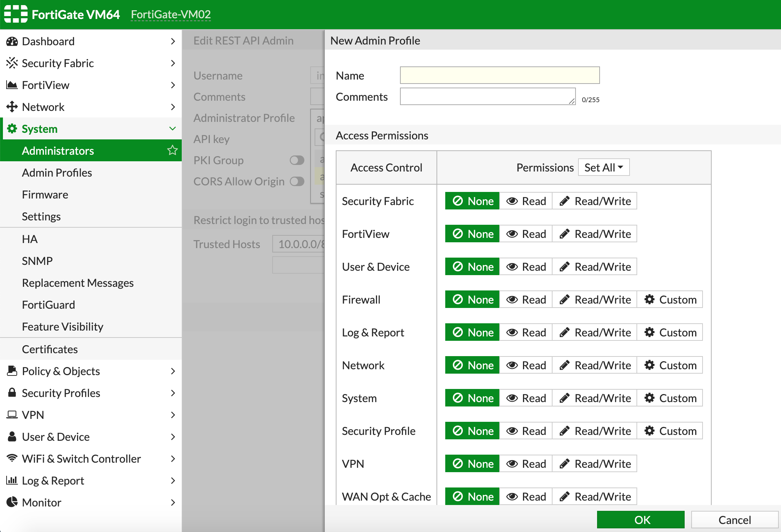This screenshot has width=781, height=532.
Task: Open the Set All permissions dropdown
Action: pos(604,167)
